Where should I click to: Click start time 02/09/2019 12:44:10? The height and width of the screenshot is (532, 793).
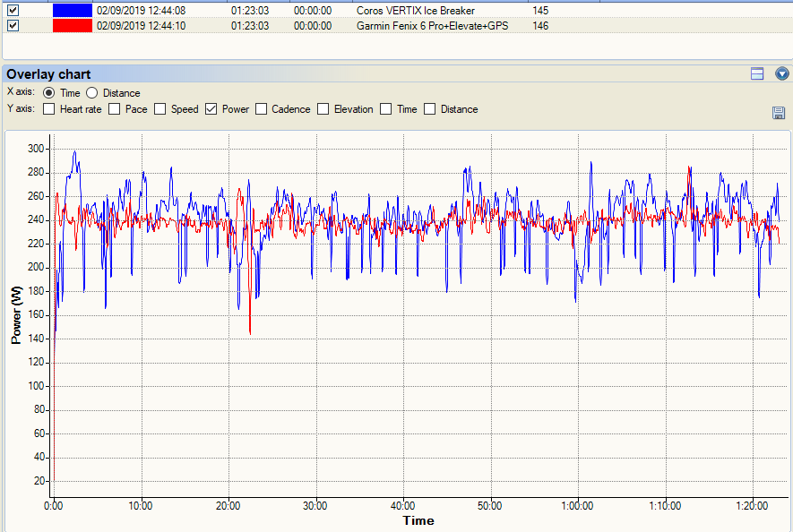point(141,26)
